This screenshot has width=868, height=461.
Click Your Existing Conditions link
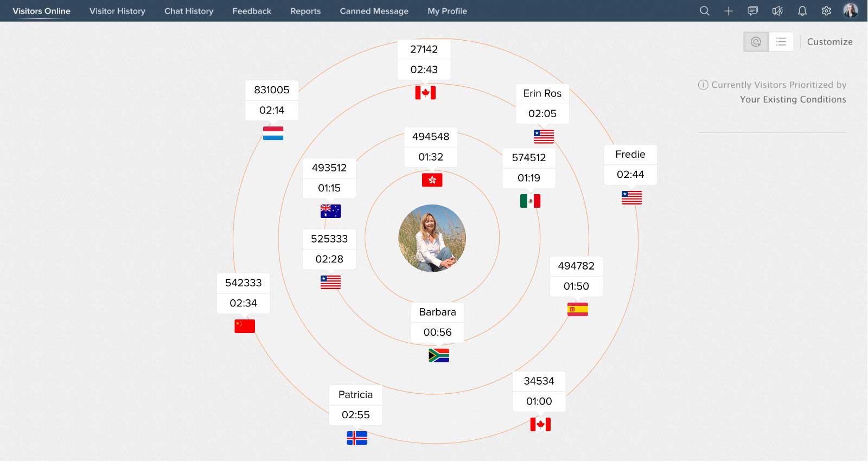793,99
